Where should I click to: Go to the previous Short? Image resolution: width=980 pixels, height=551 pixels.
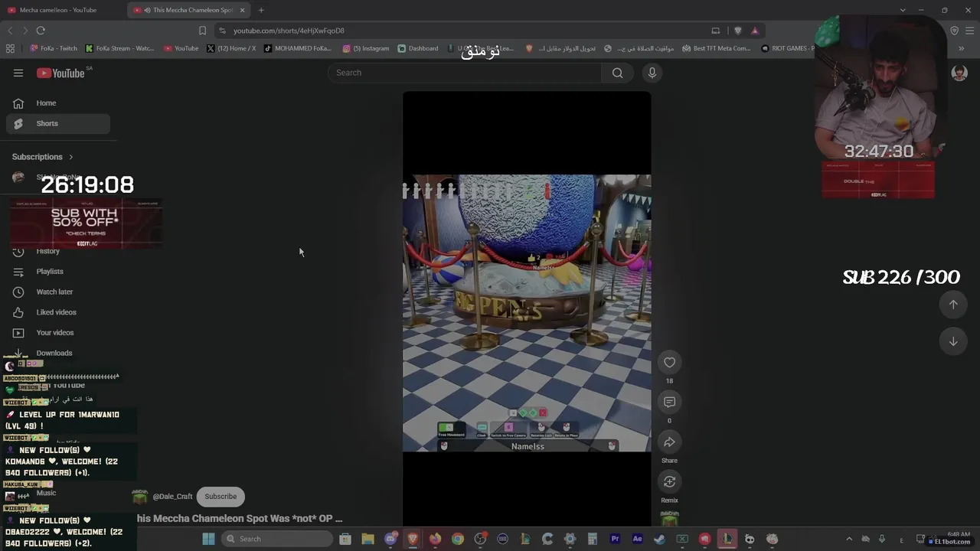953,305
